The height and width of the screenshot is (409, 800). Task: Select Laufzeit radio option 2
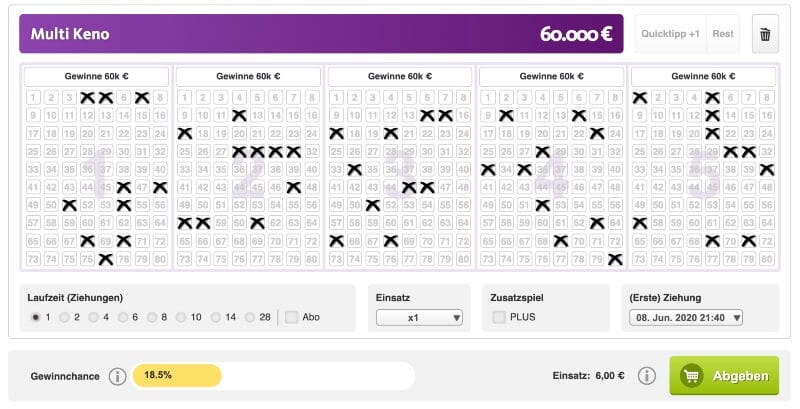tap(63, 317)
